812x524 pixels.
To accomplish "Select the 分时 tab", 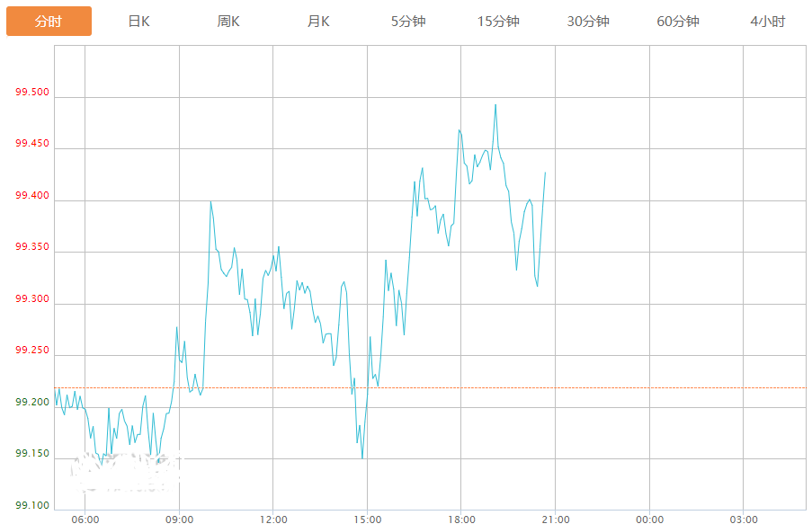I will coord(49,21).
